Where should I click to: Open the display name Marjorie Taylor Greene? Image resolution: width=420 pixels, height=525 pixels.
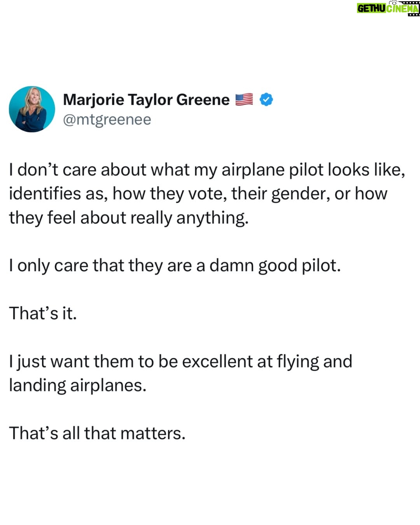click(146, 100)
